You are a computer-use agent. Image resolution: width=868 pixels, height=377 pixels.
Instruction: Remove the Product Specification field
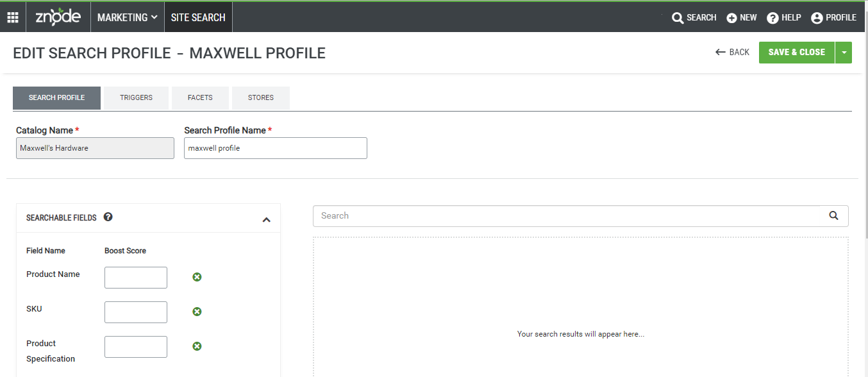click(x=197, y=346)
